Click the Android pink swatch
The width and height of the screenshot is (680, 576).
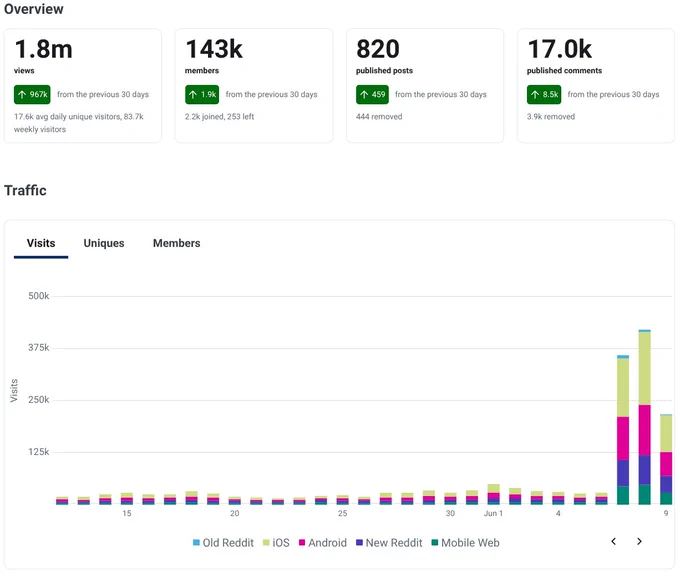302,542
